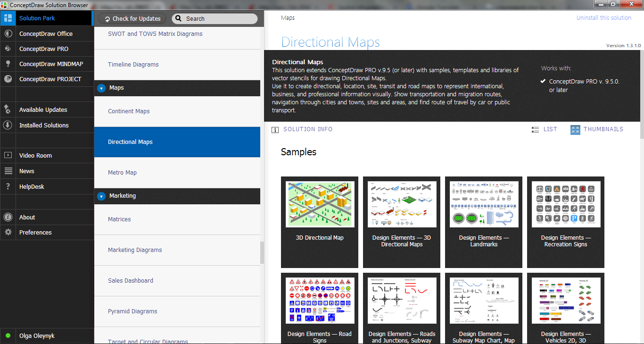The height and width of the screenshot is (344, 644).
Task: Click the Maps breadcrumb link
Action: point(288,18)
